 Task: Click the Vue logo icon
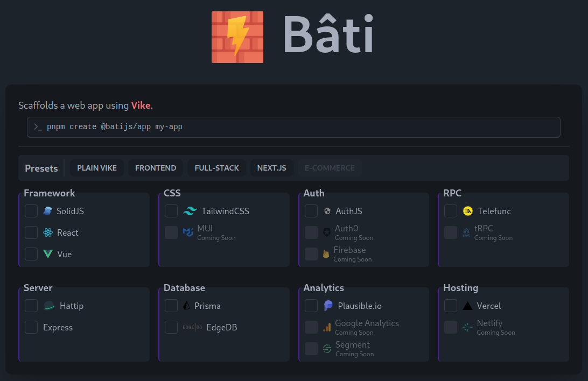(x=48, y=254)
